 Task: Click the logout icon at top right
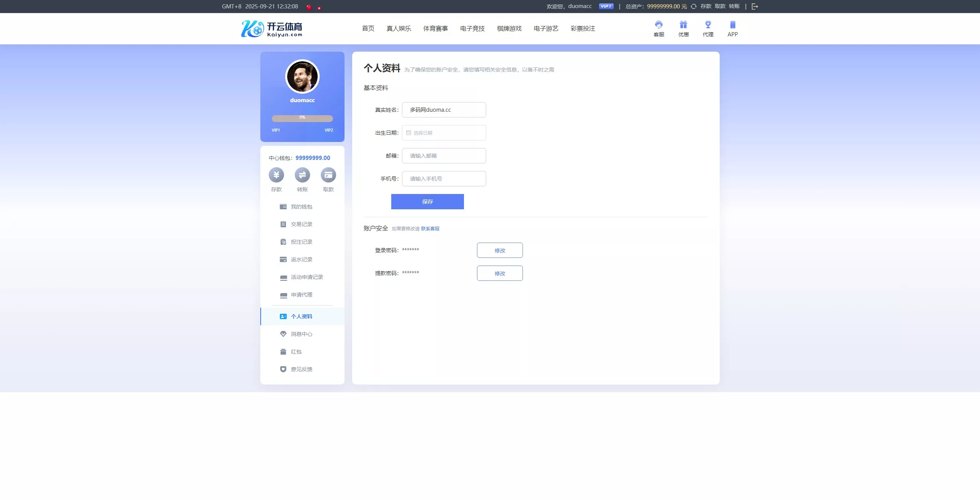click(755, 6)
